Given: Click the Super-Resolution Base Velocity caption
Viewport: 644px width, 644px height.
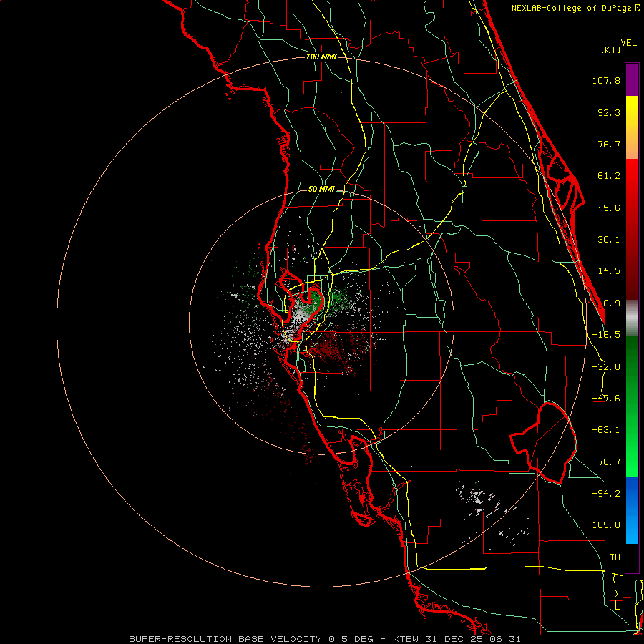Looking at the screenshot, I should pyautogui.click(x=325, y=639).
